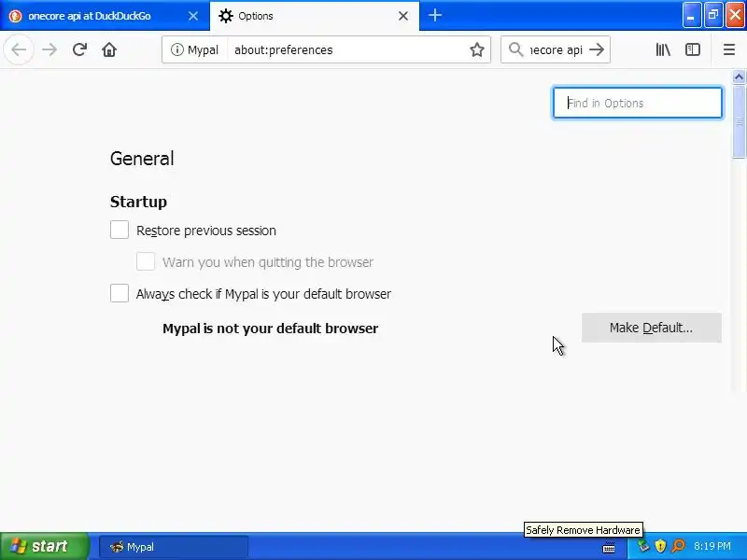Check Always check if Mypal is default browser

[x=120, y=293]
